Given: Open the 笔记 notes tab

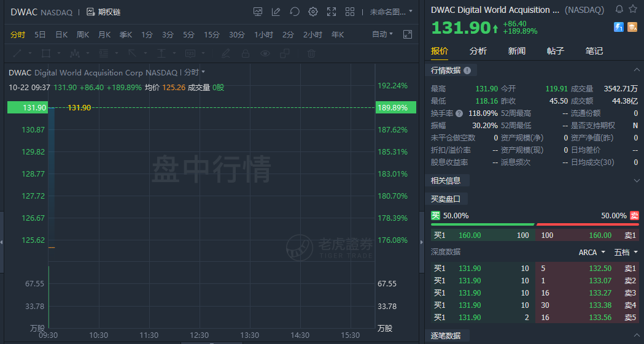Looking at the screenshot, I should [594, 51].
